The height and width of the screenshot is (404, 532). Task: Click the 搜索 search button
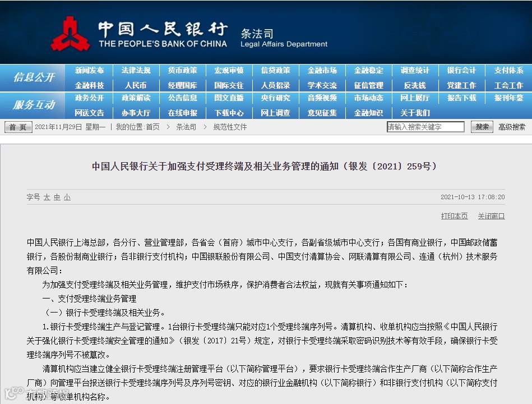point(482,127)
